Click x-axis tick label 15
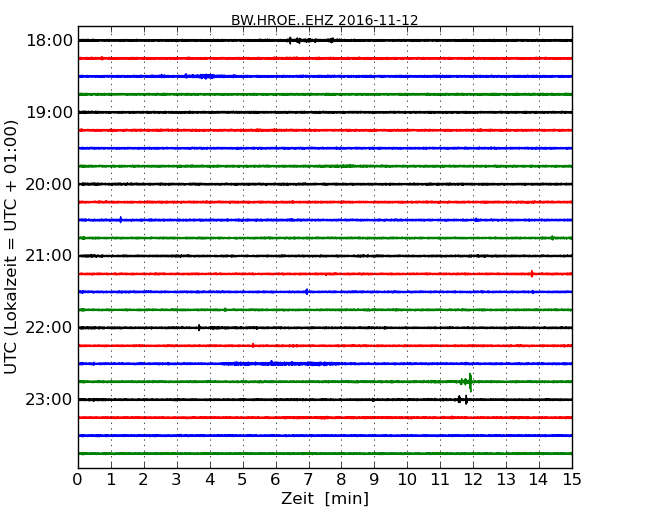The image size is (650, 520). [x=572, y=480]
